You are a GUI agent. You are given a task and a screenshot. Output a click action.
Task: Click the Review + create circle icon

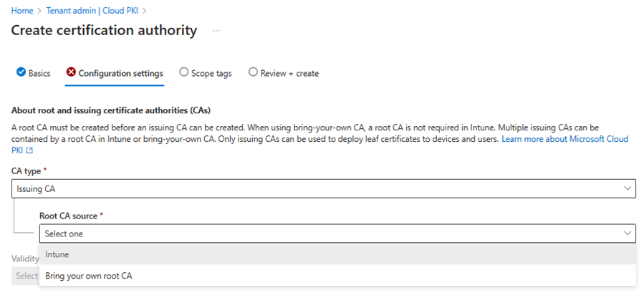tap(253, 72)
